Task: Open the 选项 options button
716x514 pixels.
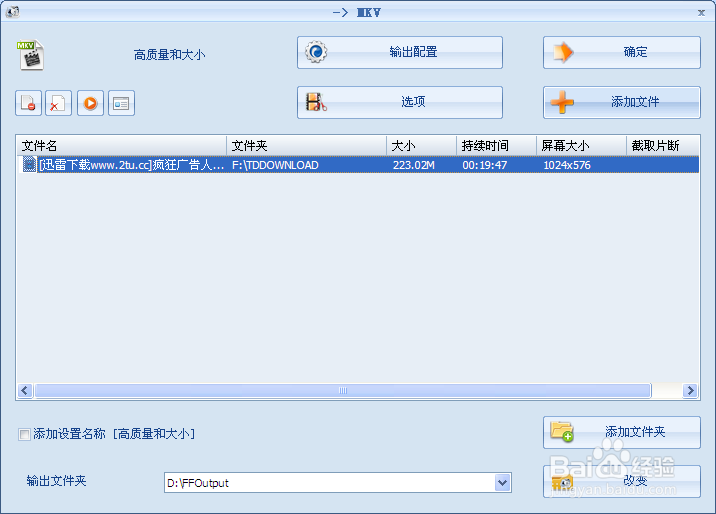Action: [400, 102]
